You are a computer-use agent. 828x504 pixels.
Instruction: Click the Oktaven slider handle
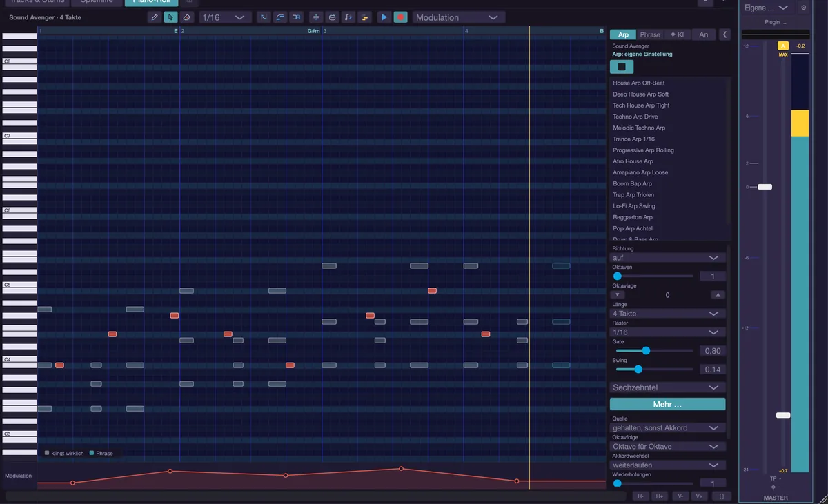(618, 276)
